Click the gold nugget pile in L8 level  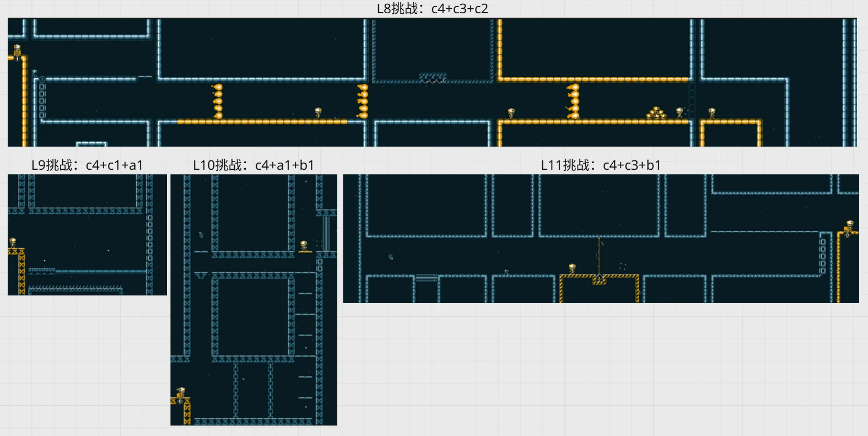656,113
